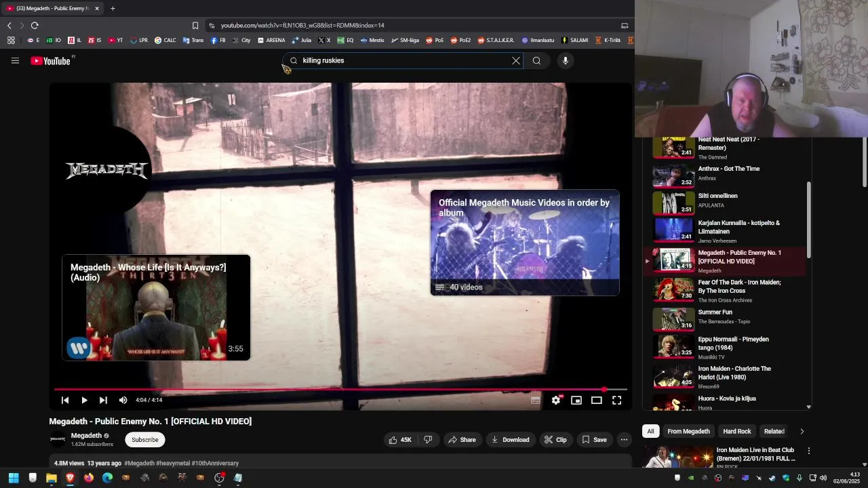Toggle subtitles/closed captions button
This screenshot has height=488, width=868.
(536, 400)
